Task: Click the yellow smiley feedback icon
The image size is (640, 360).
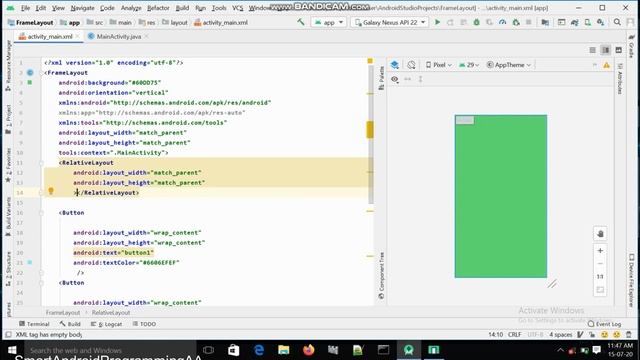Action: point(604,335)
